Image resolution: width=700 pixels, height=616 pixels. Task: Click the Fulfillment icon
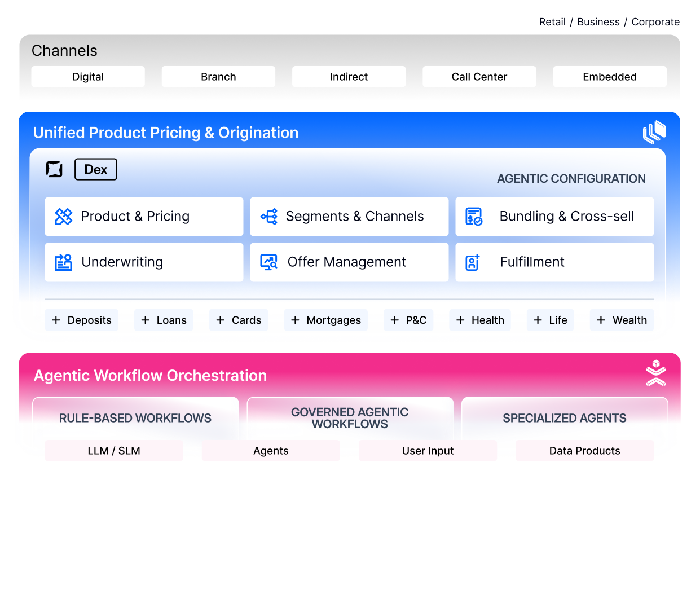473,262
